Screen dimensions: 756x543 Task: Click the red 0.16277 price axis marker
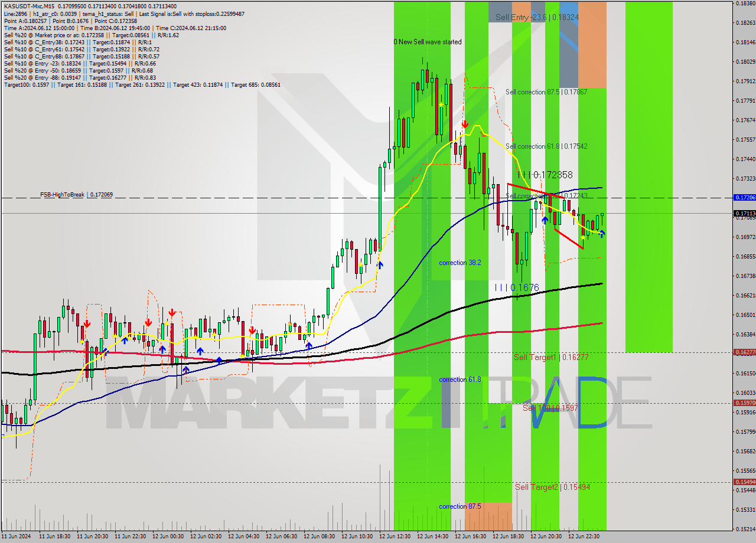tap(744, 352)
